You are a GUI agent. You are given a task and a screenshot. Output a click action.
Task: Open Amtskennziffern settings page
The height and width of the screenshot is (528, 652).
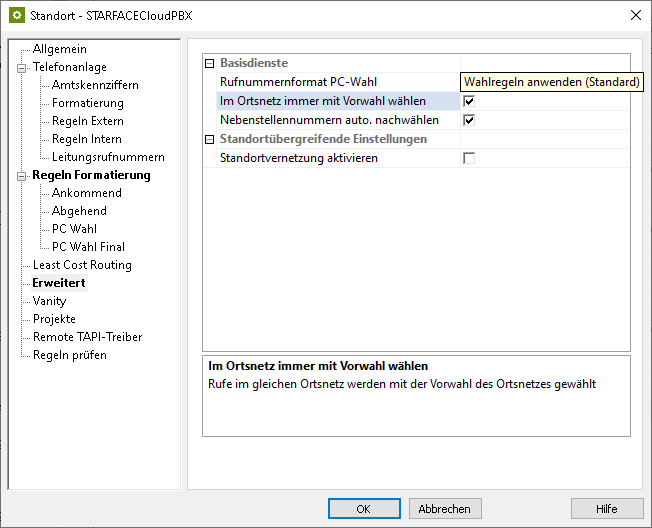click(95, 85)
